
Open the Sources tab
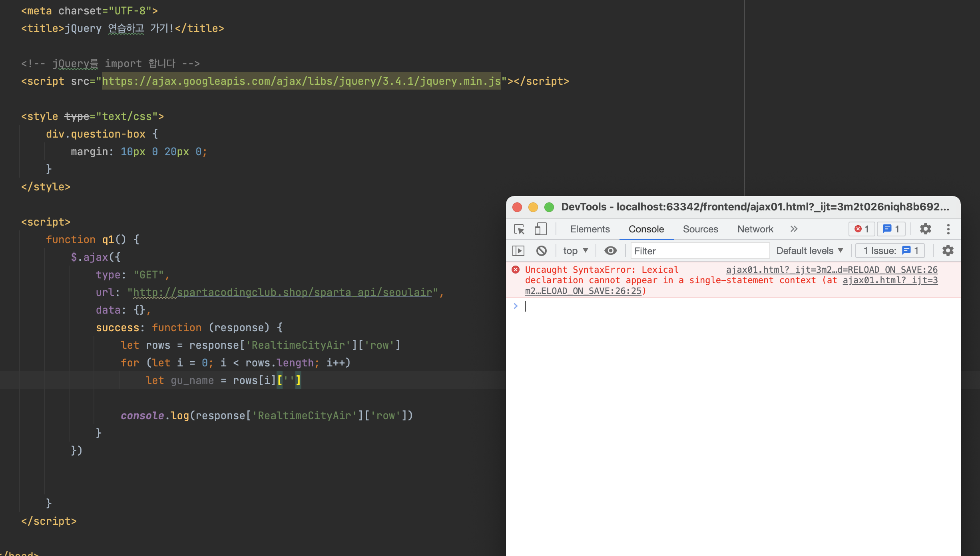(x=700, y=229)
